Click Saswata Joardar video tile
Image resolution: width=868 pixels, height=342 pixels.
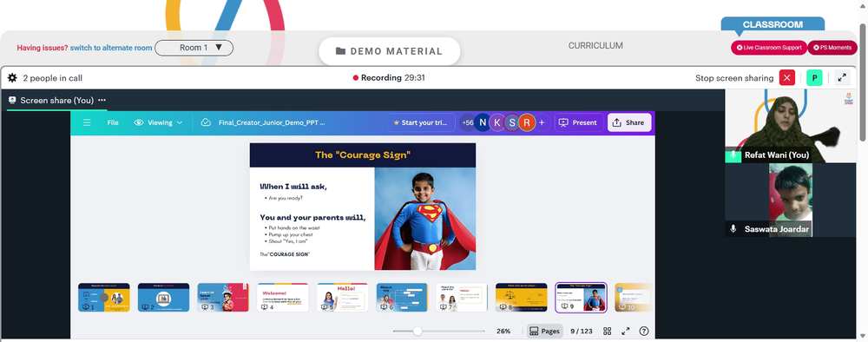pos(791,200)
